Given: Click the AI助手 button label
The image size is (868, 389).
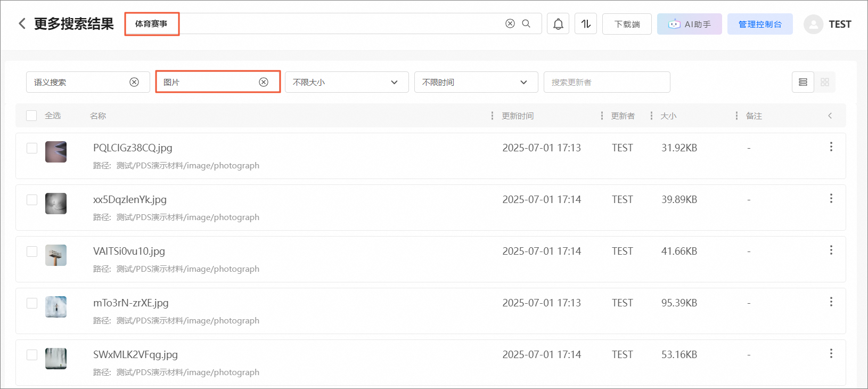Looking at the screenshot, I should (x=698, y=24).
